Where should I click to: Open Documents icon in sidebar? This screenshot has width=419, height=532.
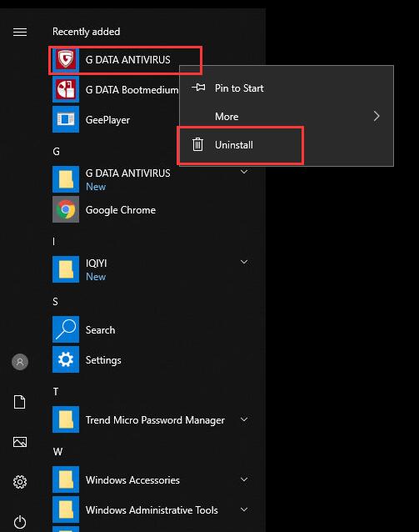[20, 402]
